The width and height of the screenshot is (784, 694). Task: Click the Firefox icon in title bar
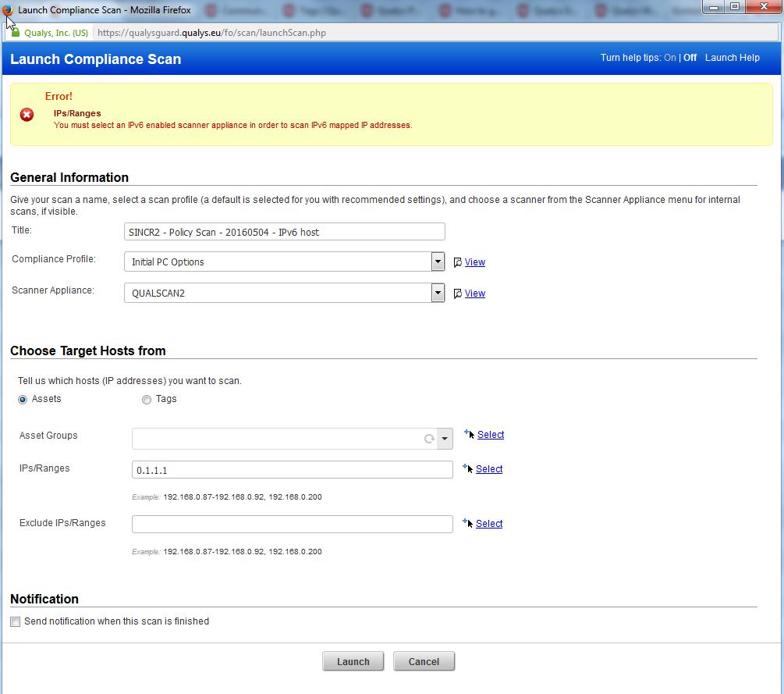9,10
